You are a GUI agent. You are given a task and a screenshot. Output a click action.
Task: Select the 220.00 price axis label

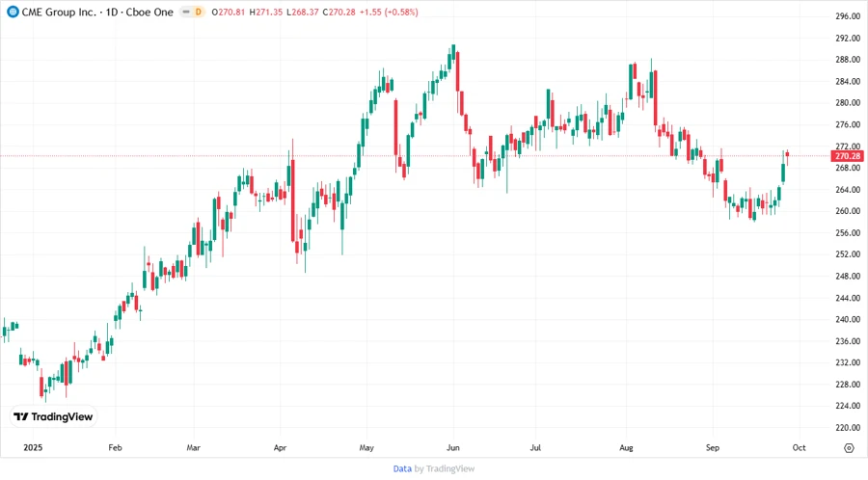pyautogui.click(x=848, y=427)
